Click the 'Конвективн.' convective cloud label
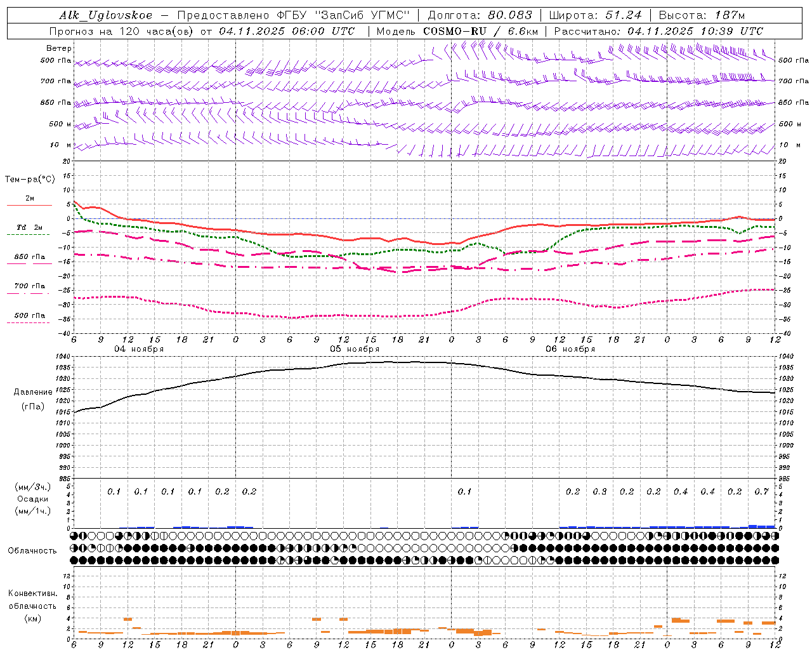 pyautogui.click(x=32, y=594)
